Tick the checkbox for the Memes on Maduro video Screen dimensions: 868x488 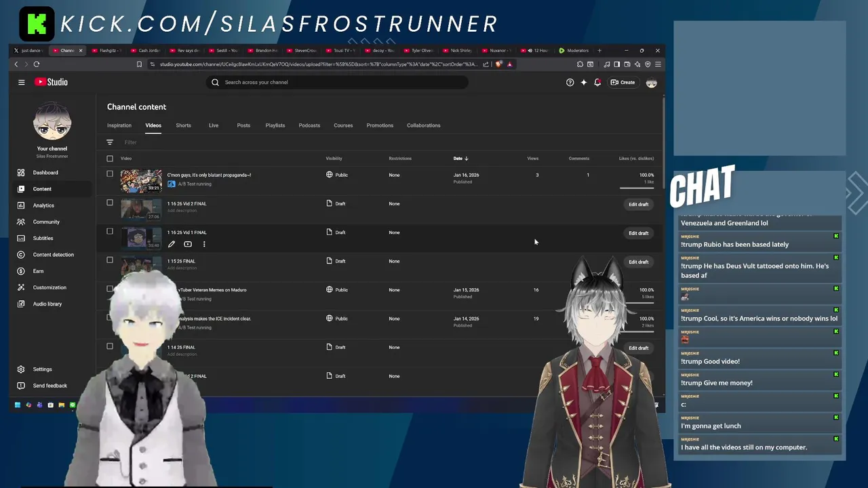click(110, 289)
